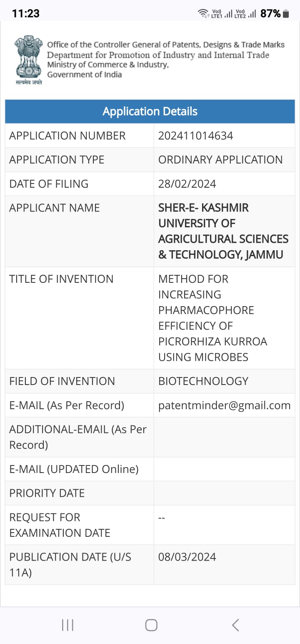The height and width of the screenshot is (644, 300).
Task: Tap the patentminder@gmail.com email address
Action: 224,405
